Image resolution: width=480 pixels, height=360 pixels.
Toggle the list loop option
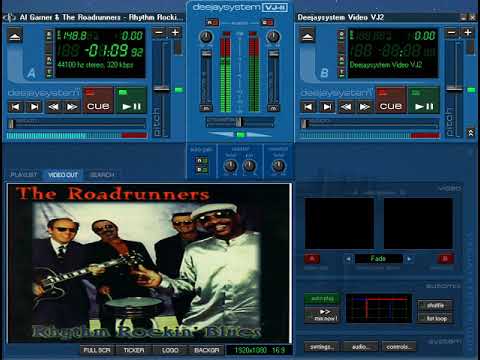tap(435, 318)
